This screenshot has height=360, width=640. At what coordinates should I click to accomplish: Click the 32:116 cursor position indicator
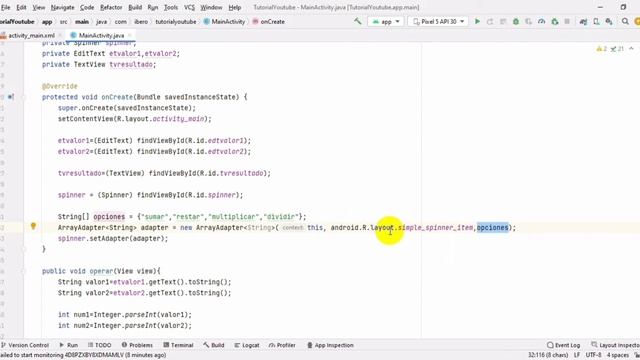pos(548,355)
